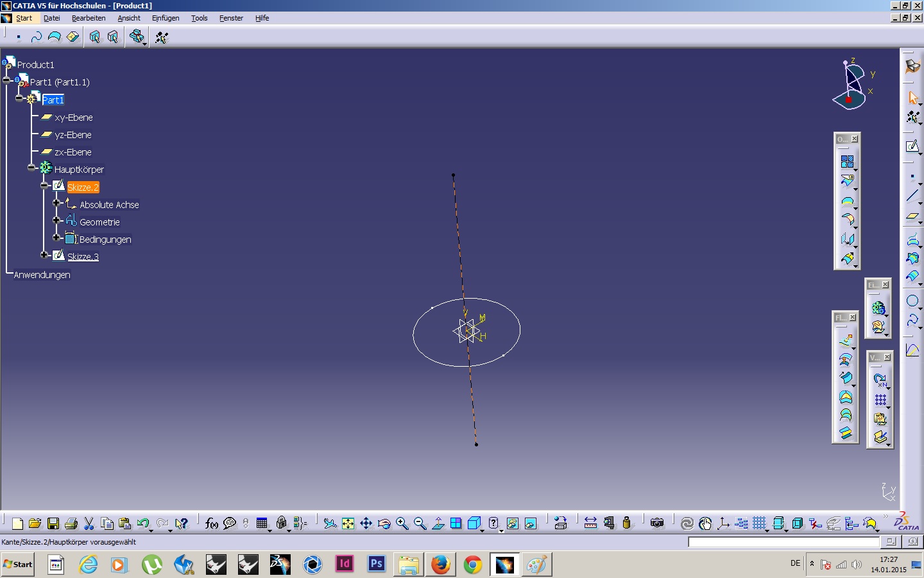Viewport: 924px width, 578px height.
Task: Click the Normal View icon
Action: click(438, 523)
